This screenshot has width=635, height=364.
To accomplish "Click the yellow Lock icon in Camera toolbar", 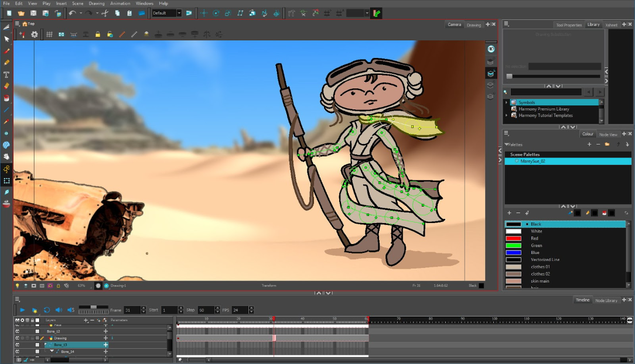I will click(x=98, y=35).
